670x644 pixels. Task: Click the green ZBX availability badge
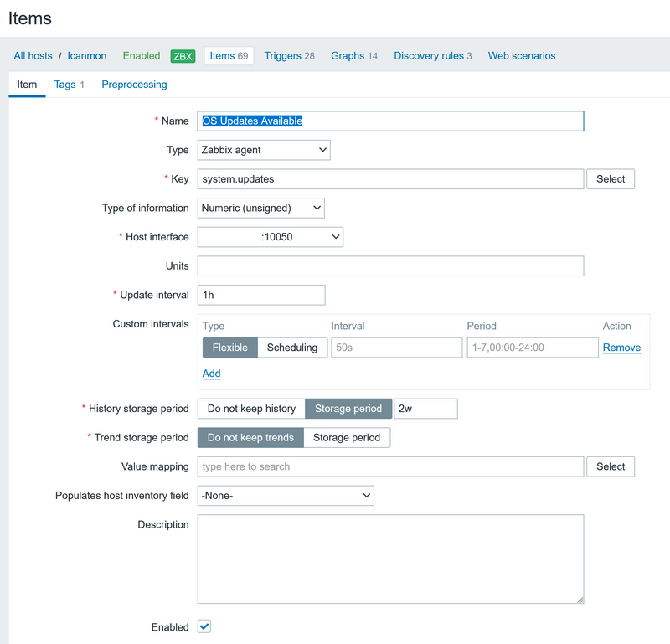click(x=183, y=56)
